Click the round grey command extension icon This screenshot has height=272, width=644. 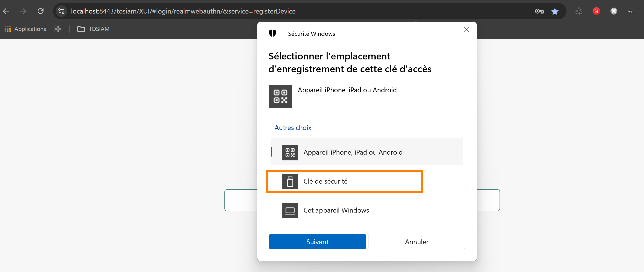[x=614, y=11]
